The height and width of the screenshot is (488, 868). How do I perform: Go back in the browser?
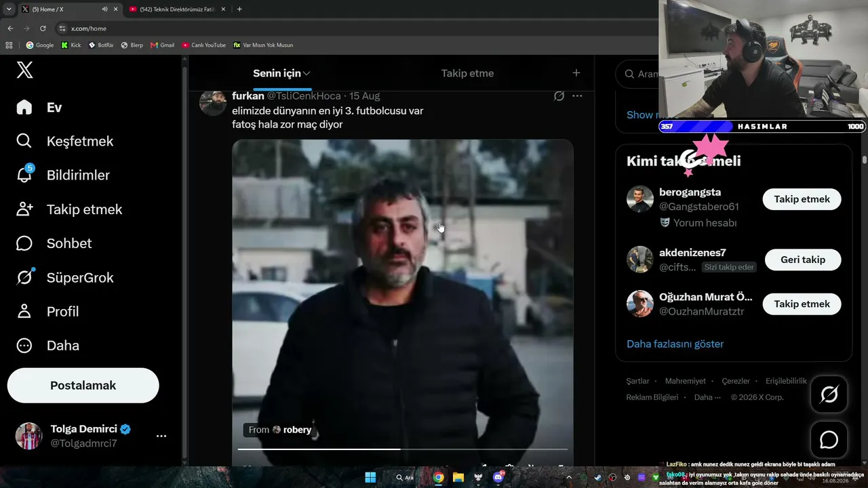(x=10, y=28)
